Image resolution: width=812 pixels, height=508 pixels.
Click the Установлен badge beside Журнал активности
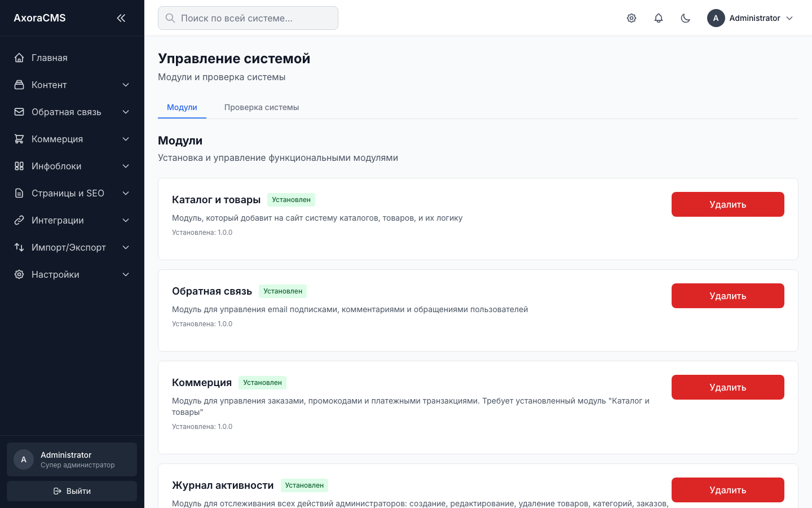point(304,485)
